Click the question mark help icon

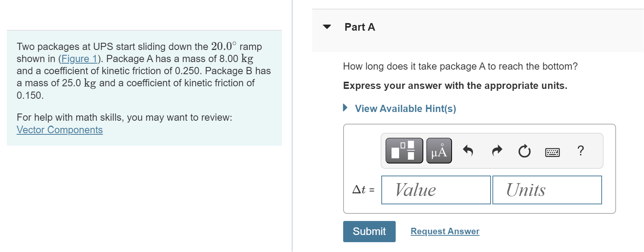(579, 151)
